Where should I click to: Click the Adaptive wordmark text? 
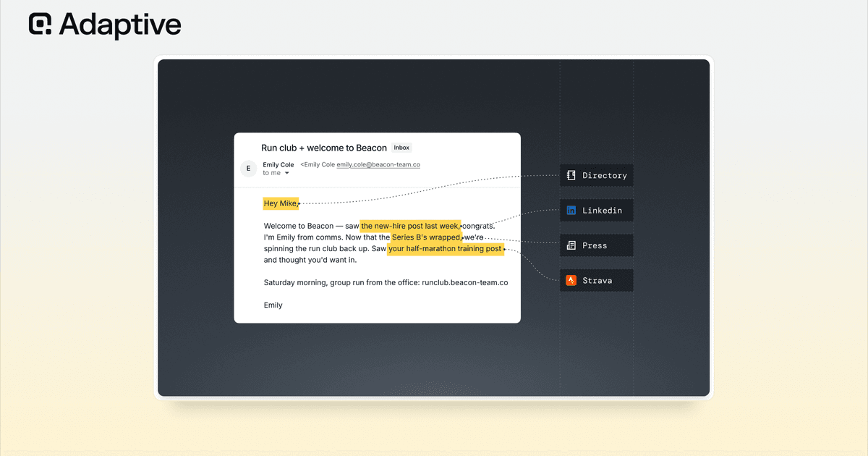click(120, 25)
